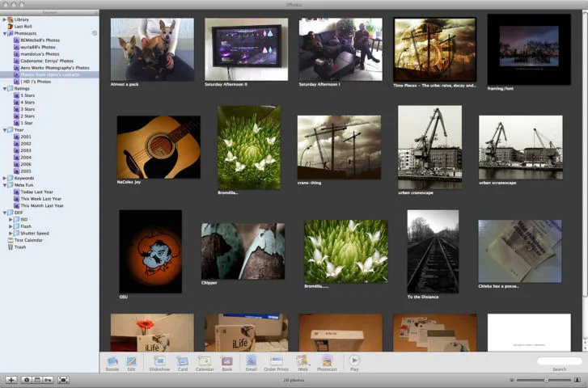The width and height of the screenshot is (588, 388).
Task: Select the Almost a pack photo
Action: 152,49
